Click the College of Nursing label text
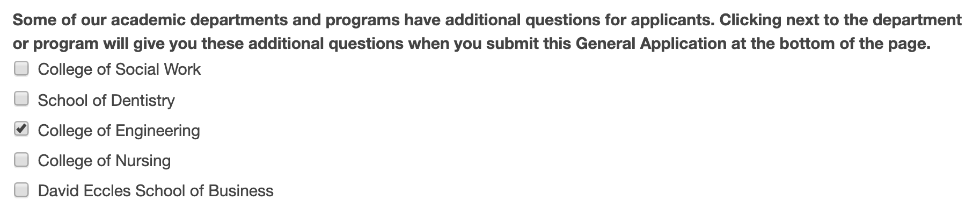The height and width of the screenshot is (214, 980). (x=104, y=161)
